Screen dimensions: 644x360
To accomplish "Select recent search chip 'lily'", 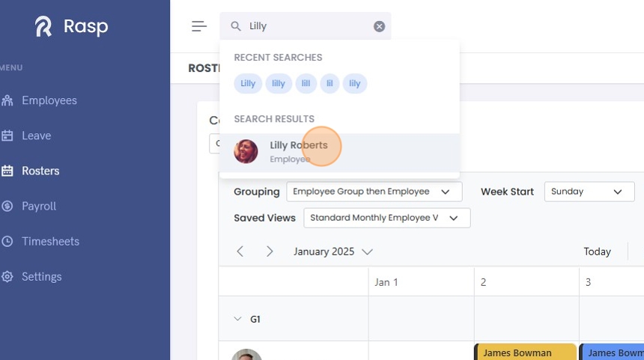I will coord(355,83).
